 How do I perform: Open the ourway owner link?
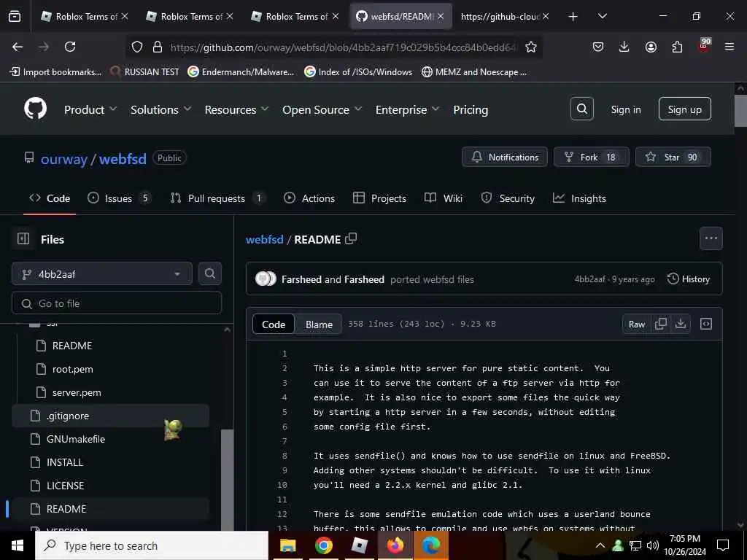pyautogui.click(x=64, y=159)
